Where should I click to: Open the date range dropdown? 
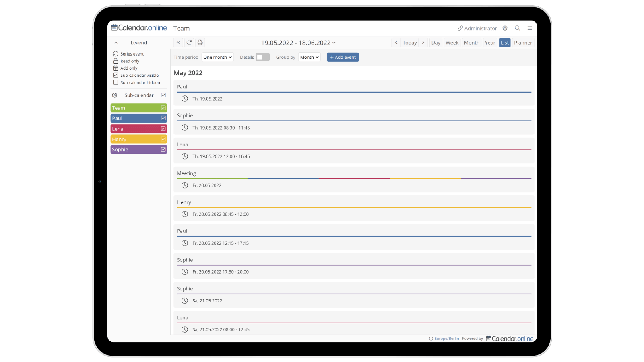coord(298,43)
